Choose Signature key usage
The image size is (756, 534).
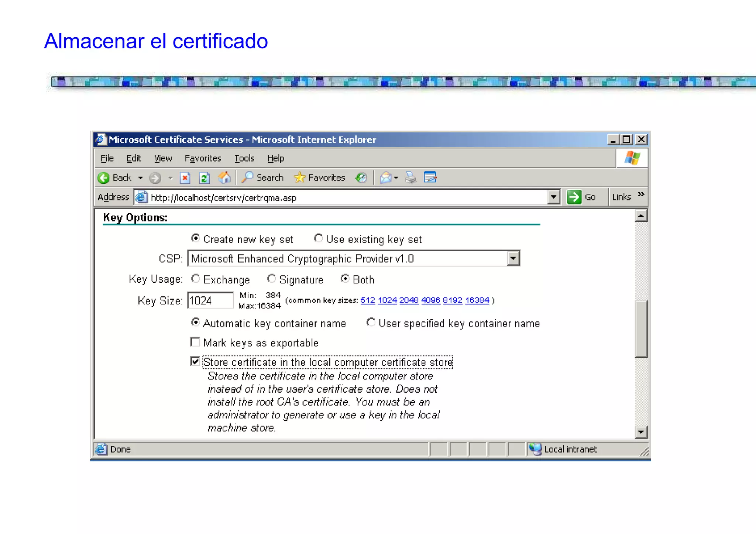point(271,279)
